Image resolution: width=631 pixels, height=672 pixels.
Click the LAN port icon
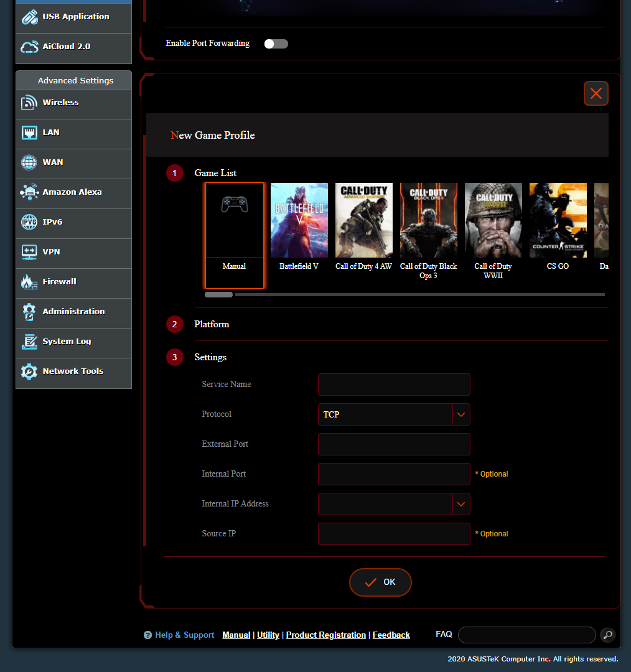click(x=29, y=133)
